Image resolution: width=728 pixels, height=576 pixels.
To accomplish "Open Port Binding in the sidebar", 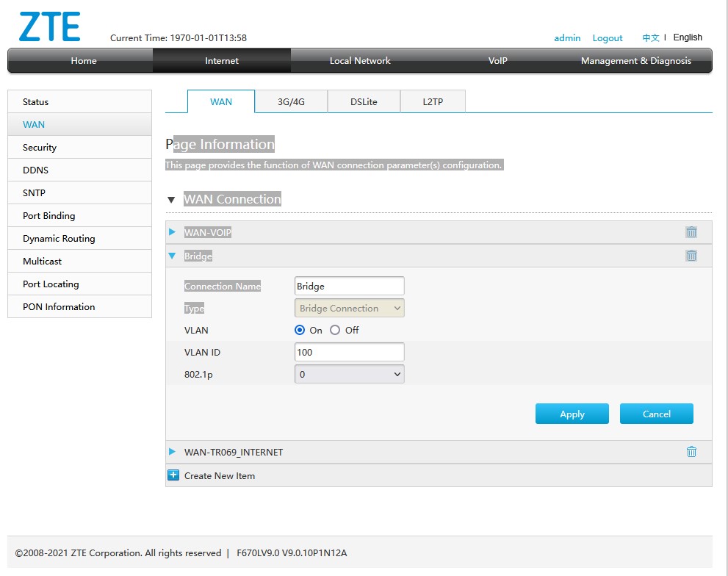I will pyautogui.click(x=79, y=215).
